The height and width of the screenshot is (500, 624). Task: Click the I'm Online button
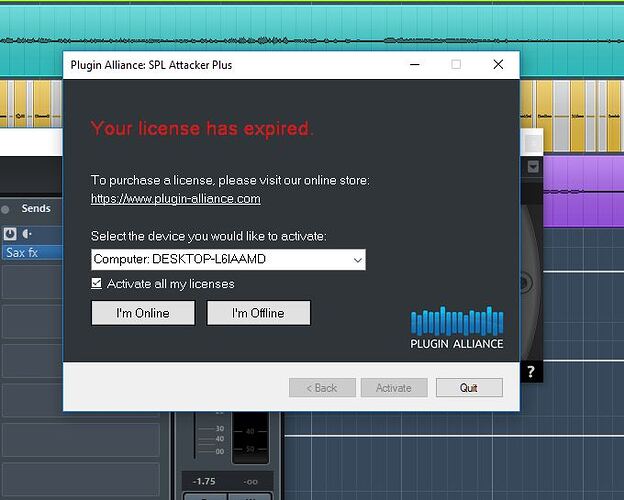pos(143,313)
